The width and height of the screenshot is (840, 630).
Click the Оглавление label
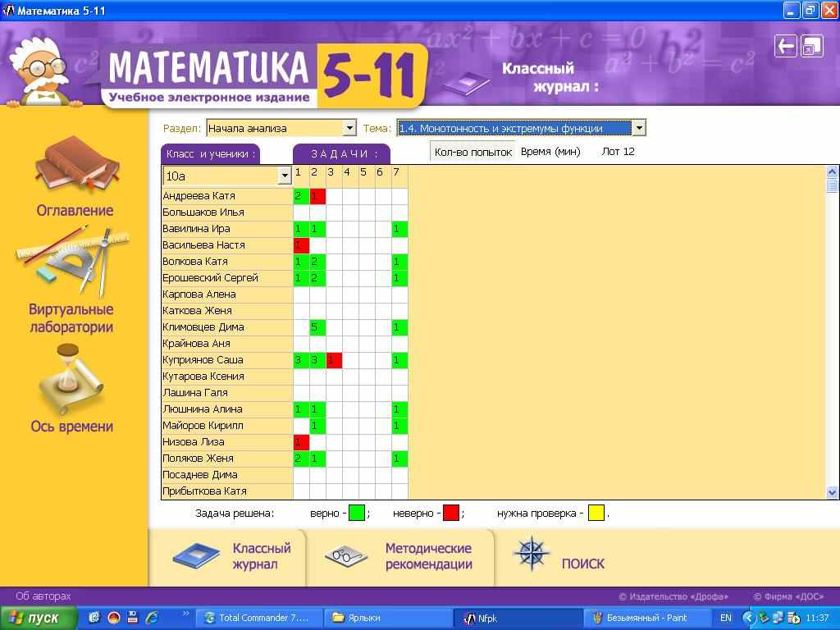(x=75, y=211)
